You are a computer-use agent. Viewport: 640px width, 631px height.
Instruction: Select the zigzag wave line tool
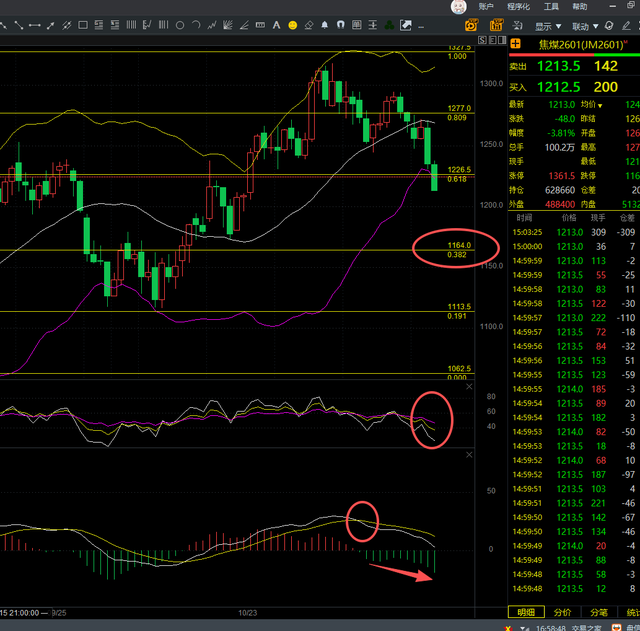[x=211, y=25]
